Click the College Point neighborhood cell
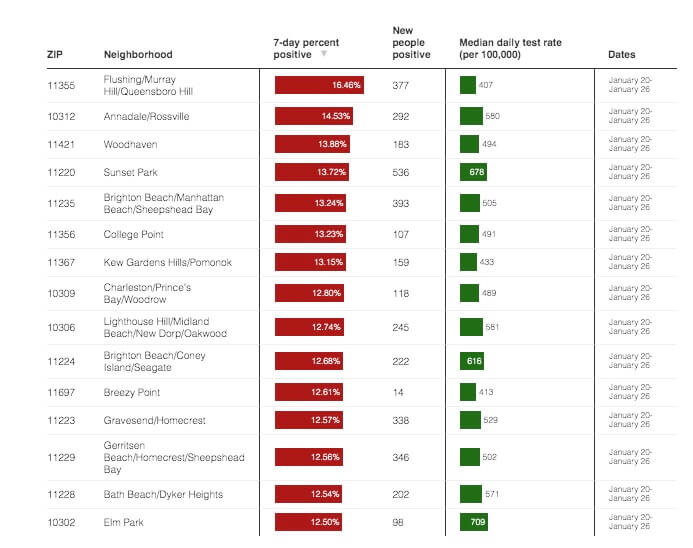 tap(133, 235)
